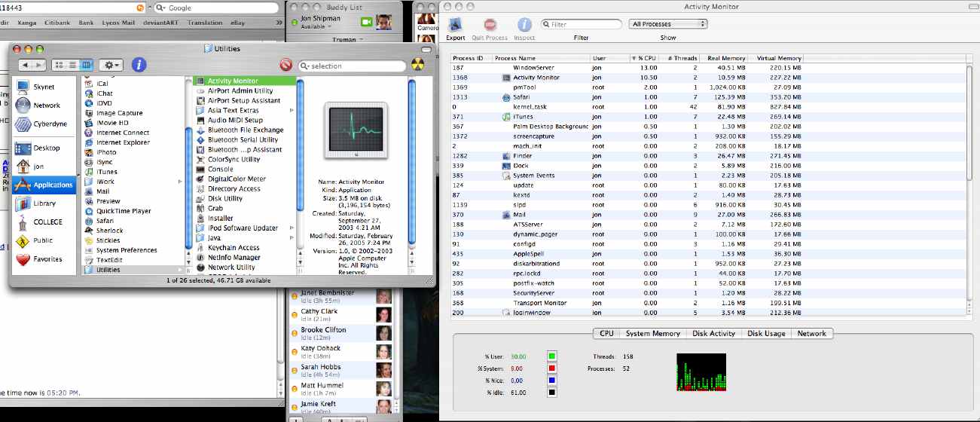Open the deviantART bookmark in Safari
Viewport: 980px width, 422px height.
160,23
